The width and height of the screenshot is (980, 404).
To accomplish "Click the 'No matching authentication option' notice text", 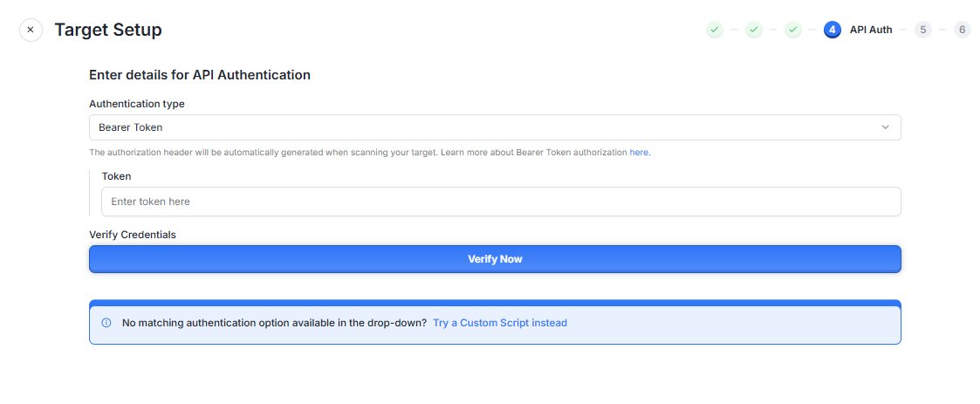I will click(x=274, y=324).
